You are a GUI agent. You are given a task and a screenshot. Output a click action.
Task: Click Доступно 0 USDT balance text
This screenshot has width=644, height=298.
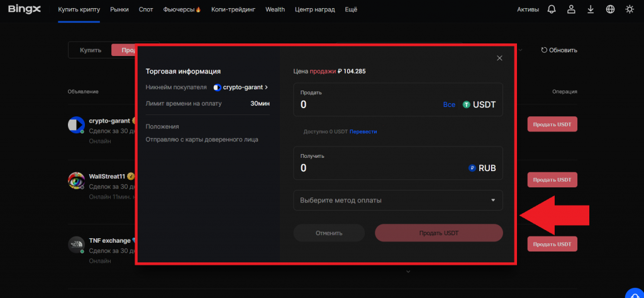326,132
